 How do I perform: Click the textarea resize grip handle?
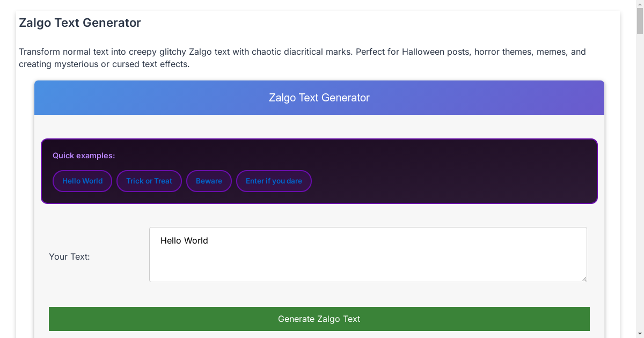click(584, 279)
